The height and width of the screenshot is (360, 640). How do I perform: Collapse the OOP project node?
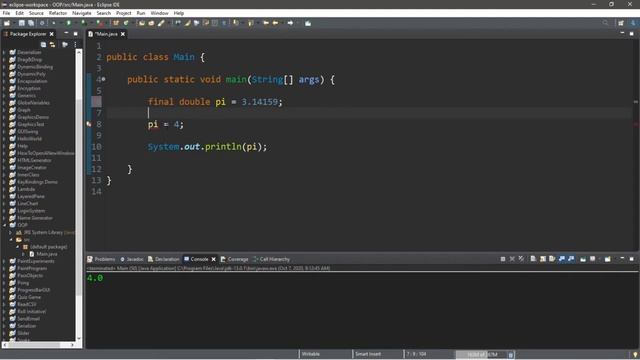pos(4,225)
